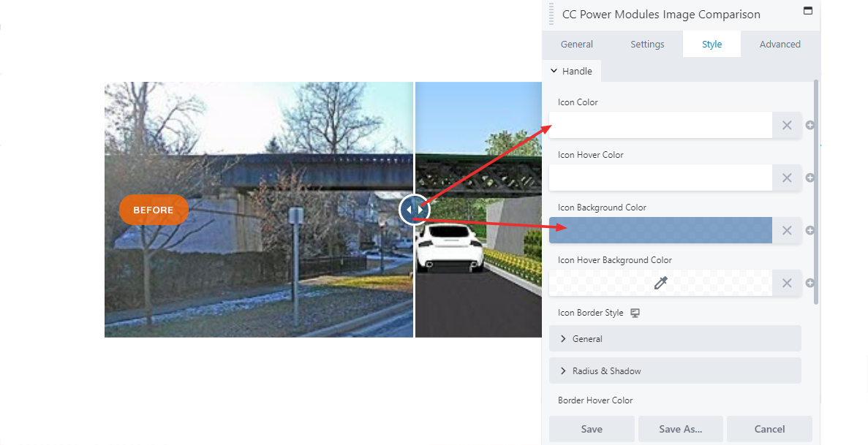Toggle responsive device icon next to Icon Border Style
The image size is (868, 445).
click(x=635, y=313)
